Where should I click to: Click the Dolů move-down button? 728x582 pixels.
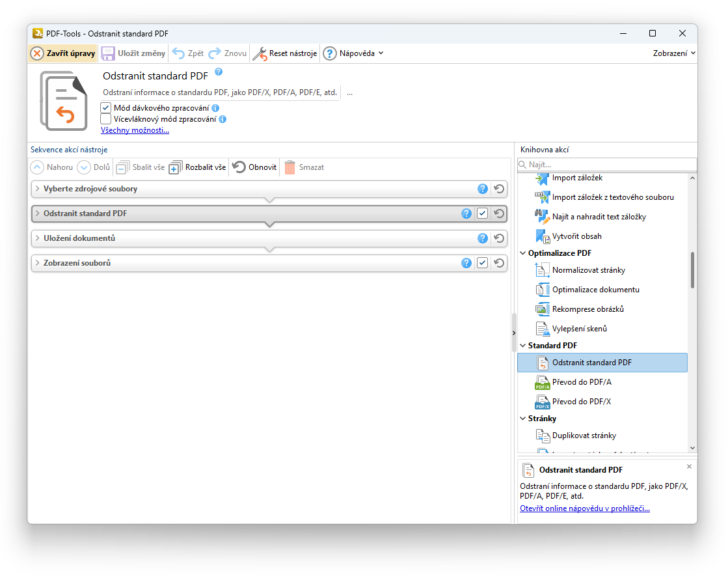tap(94, 167)
